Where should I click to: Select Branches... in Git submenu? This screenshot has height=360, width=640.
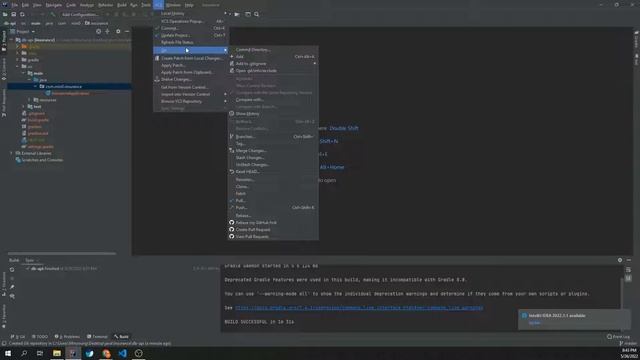tap(273, 136)
